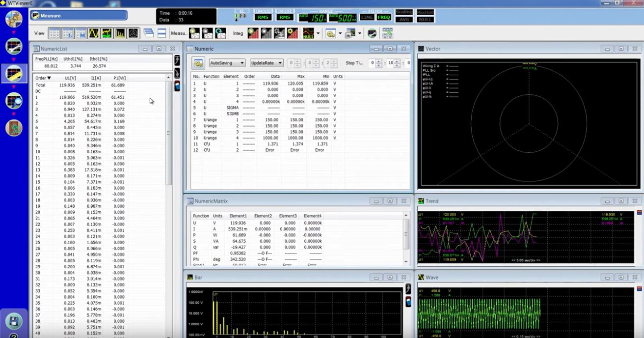This screenshot has width=644, height=338.
Task: Click the save-settings icon in Numeric window
Action: [198, 63]
